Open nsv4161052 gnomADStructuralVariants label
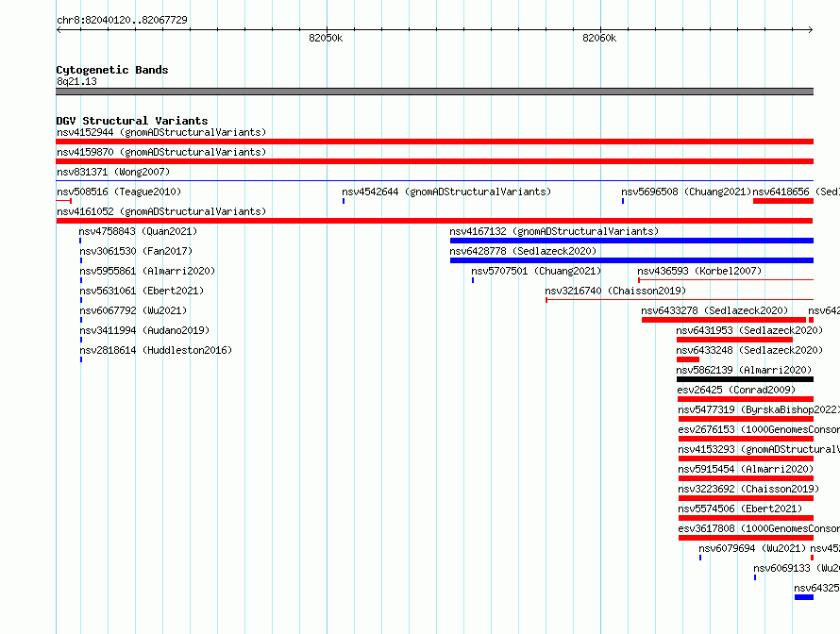This screenshot has width=840, height=634. (x=161, y=211)
